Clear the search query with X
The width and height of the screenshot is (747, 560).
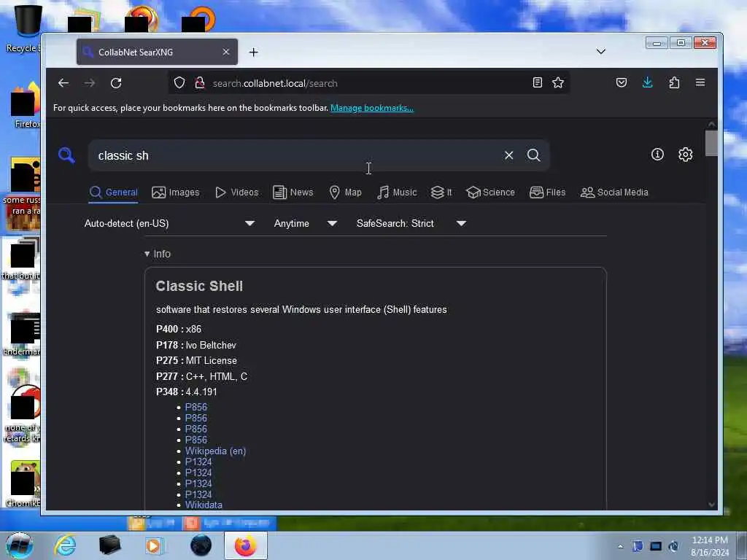508,155
